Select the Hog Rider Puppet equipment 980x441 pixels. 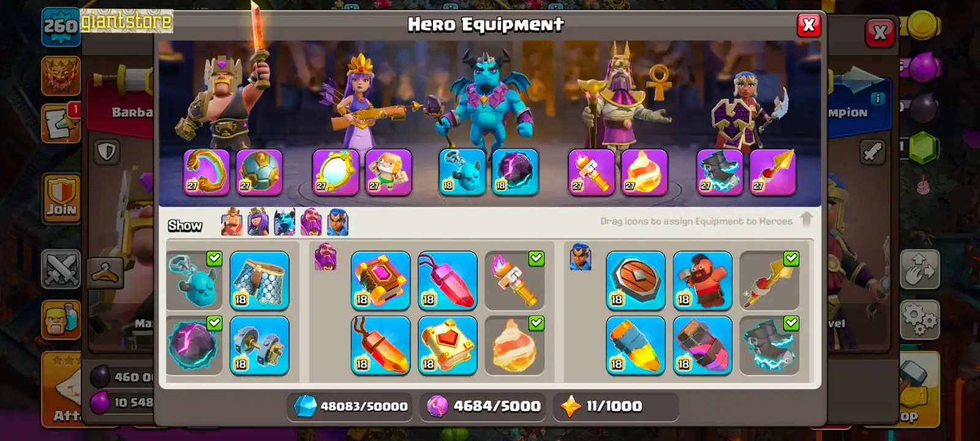pyautogui.click(x=703, y=280)
